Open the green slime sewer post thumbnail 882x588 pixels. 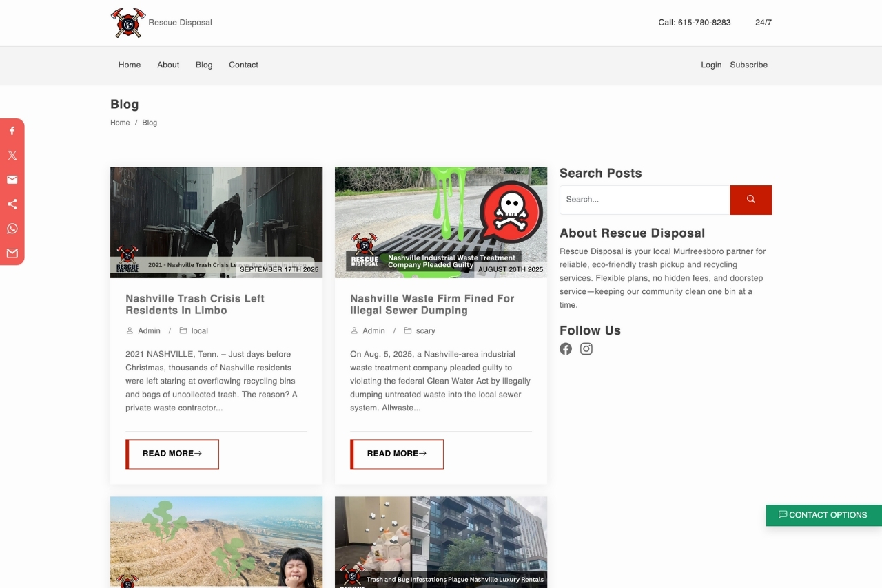441,222
